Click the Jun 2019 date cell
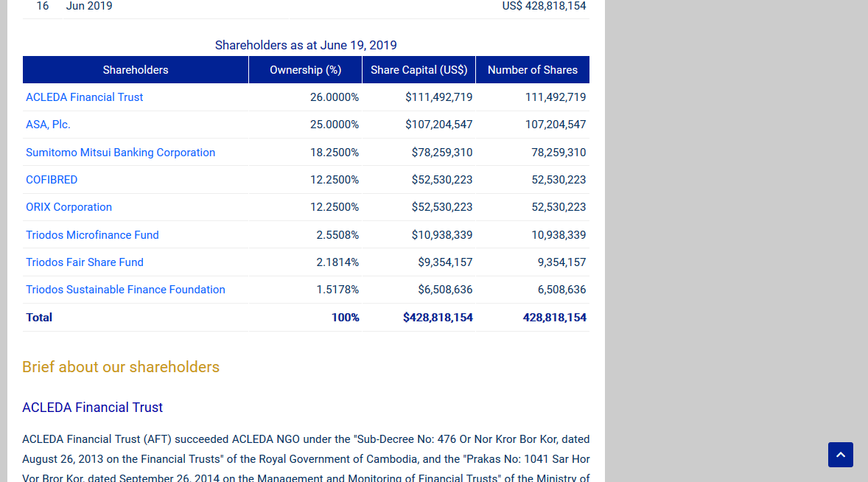The image size is (868, 482). (x=89, y=6)
